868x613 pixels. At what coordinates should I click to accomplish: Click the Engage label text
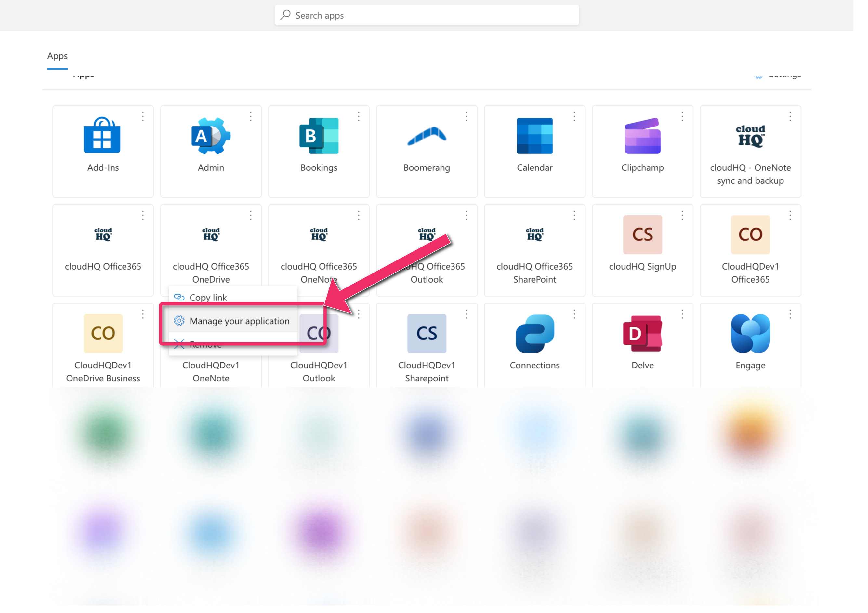pyautogui.click(x=750, y=365)
